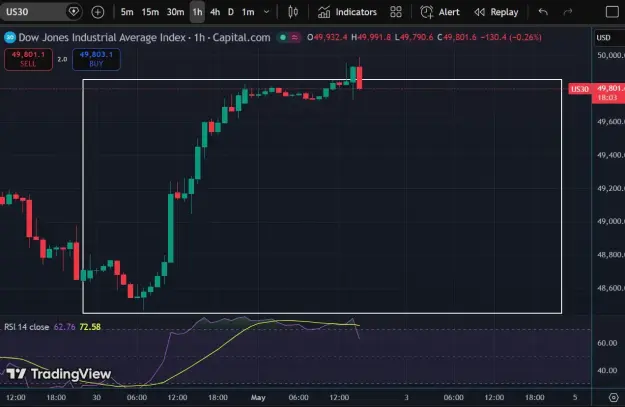625x407 pixels.
Task: Click the green market status dot
Action: tap(283, 37)
